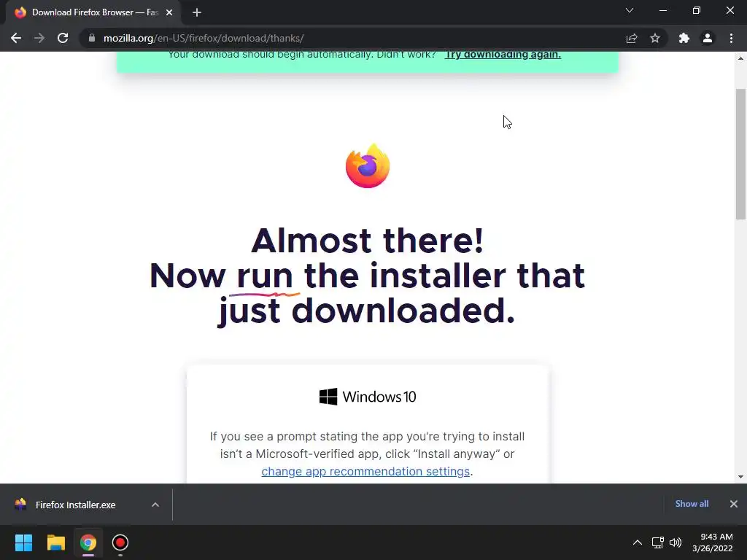The image size is (747, 560).
Task: Click the Firefox logo image
Action: (x=368, y=166)
